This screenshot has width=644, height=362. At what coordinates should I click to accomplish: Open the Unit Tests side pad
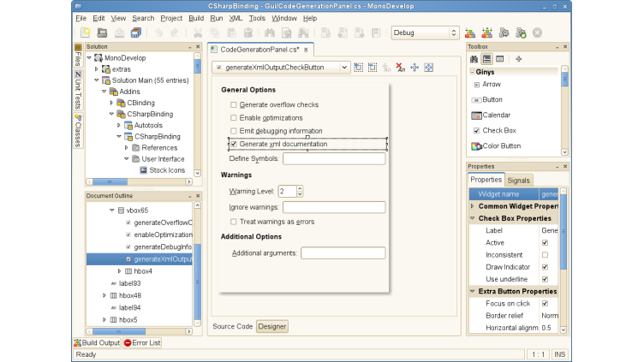(x=78, y=91)
